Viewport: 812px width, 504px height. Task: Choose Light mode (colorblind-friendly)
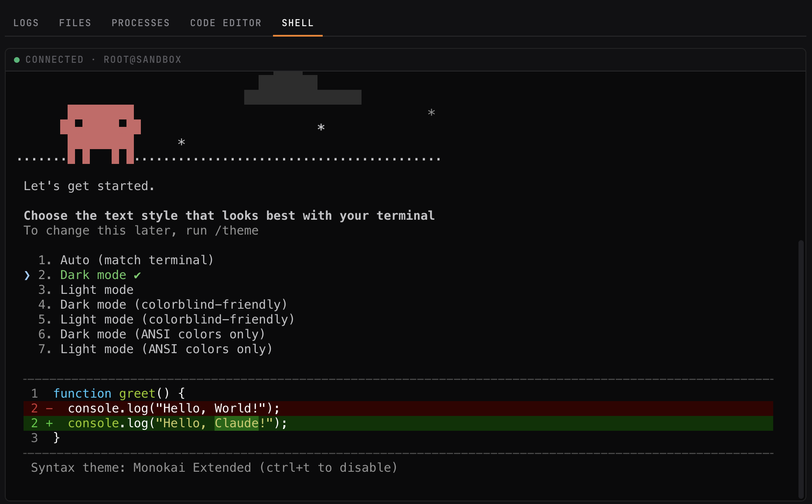pos(166,320)
